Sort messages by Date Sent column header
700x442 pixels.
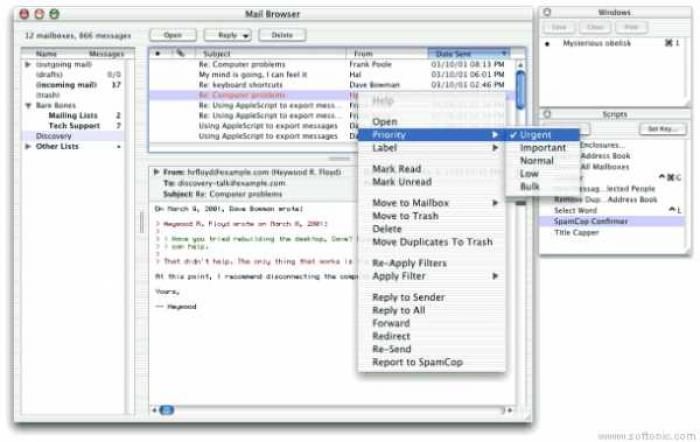point(469,54)
